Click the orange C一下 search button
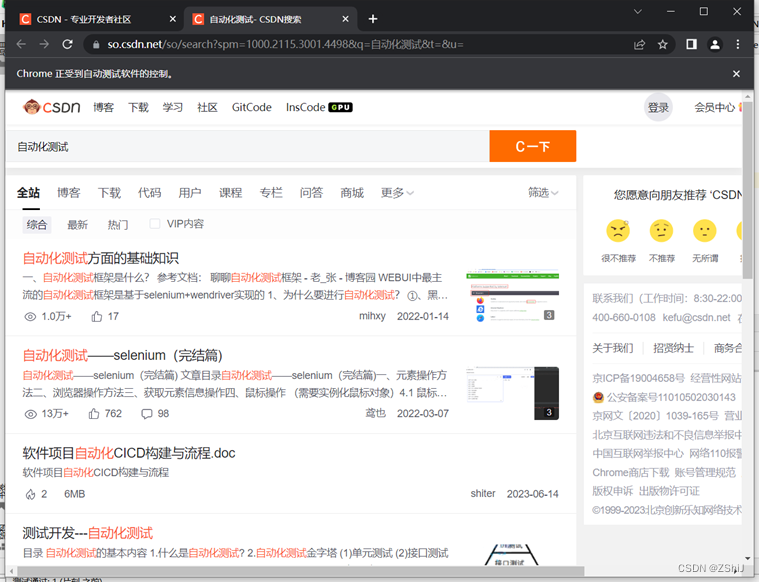 tap(532, 146)
